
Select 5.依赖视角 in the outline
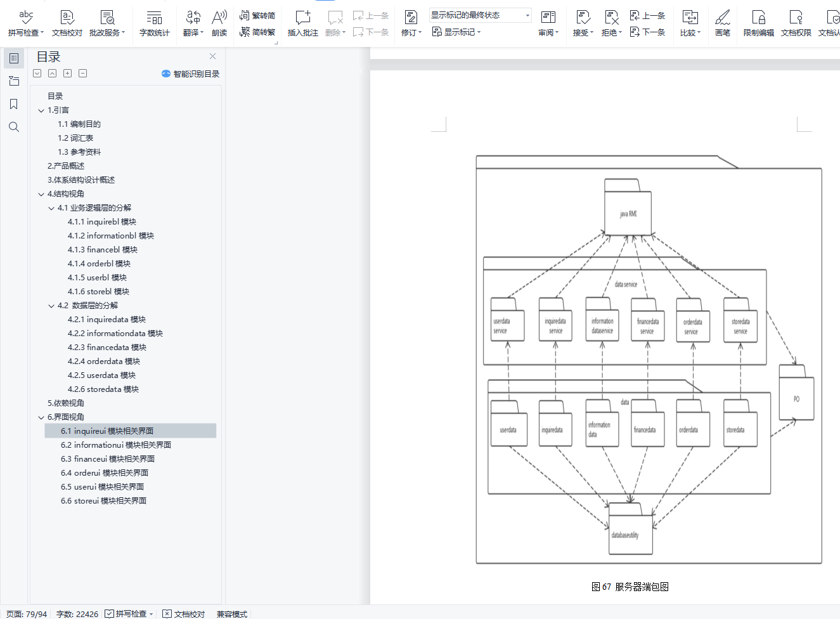coord(66,403)
